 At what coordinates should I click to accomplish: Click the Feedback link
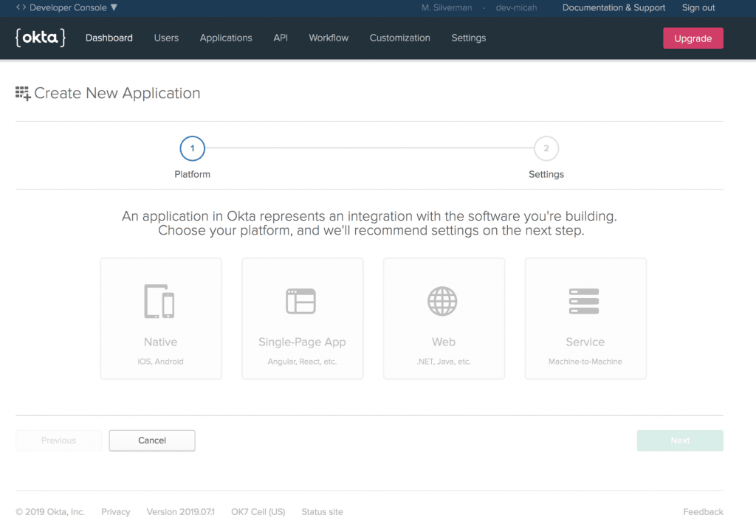pyautogui.click(x=703, y=512)
